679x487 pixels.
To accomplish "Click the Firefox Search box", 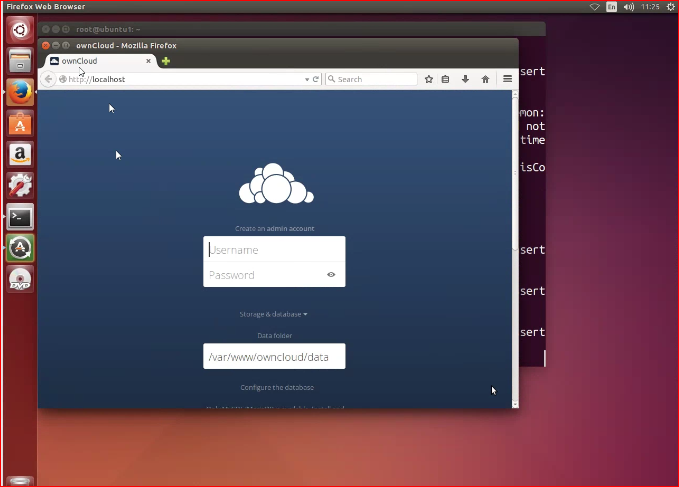I will (371, 79).
